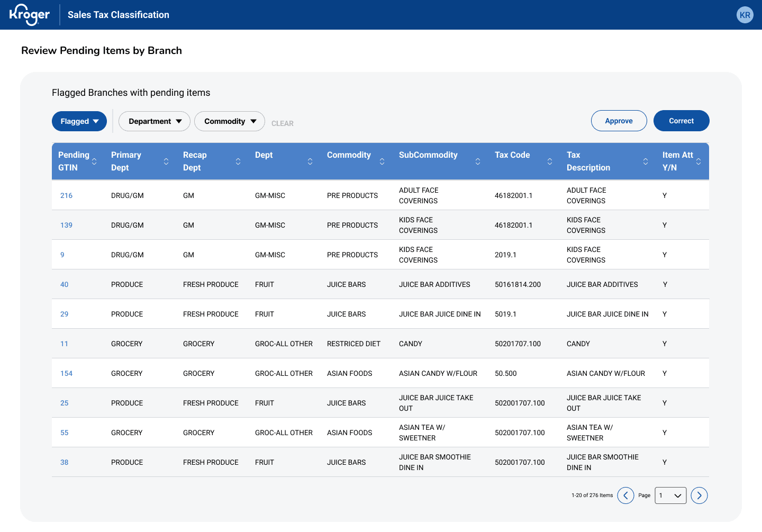Sort the Commodity column using its arrows
The image size is (762, 532).
tap(382, 161)
